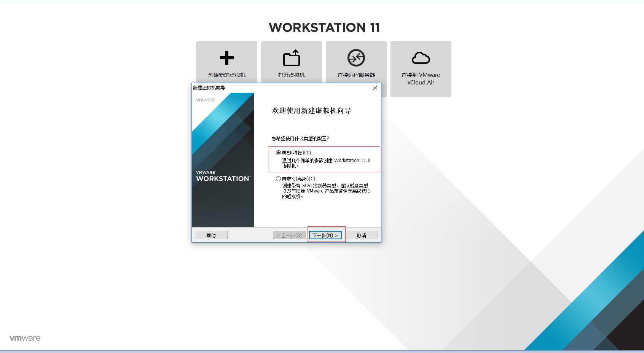Click 连接到 VMware vCloud Air text
The width and height of the screenshot is (644, 353).
click(421, 79)
